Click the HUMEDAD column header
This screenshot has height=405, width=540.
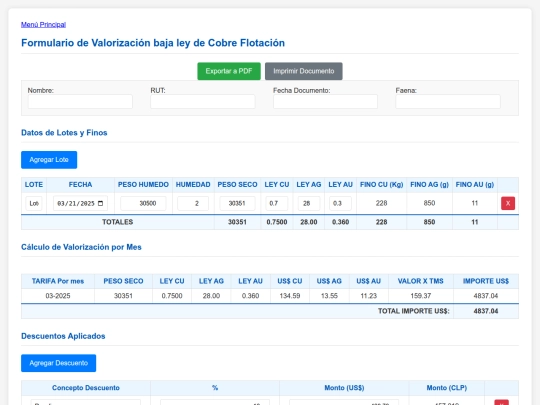tap(193, 185)
